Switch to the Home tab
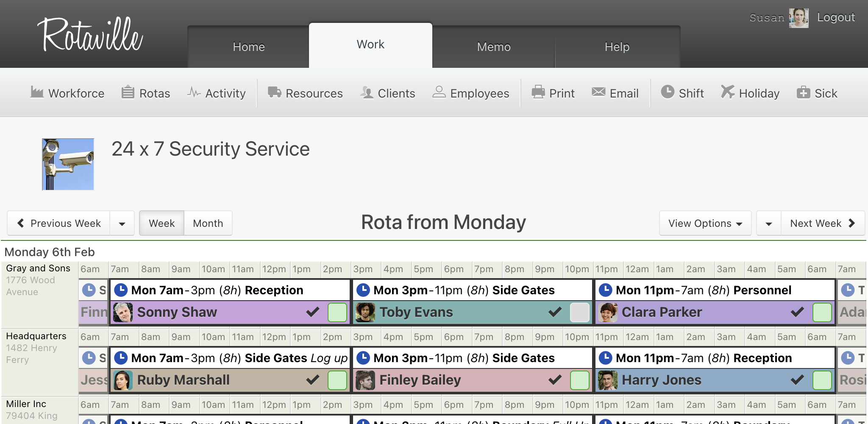 (248, 47)
